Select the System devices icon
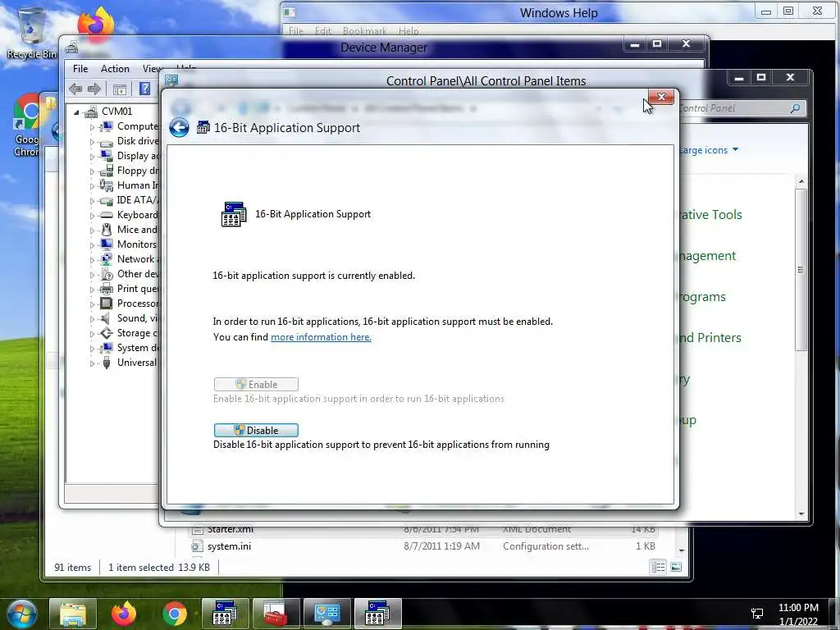 [x=106, y=348]
